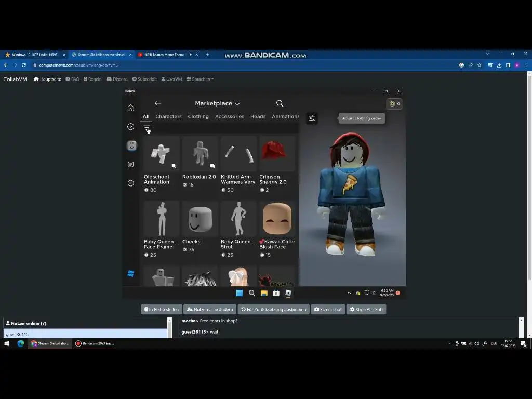This screenshot has height=399, width=532.
Task: Click the VM taskbar search icon
Action: point(252,293)
